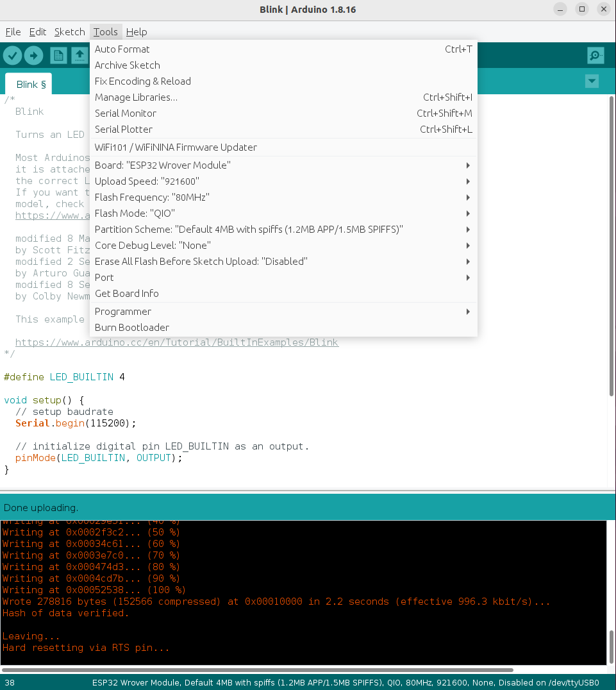Click the 'Hard resetting via RTS pin...' line

tap(86, 648)
